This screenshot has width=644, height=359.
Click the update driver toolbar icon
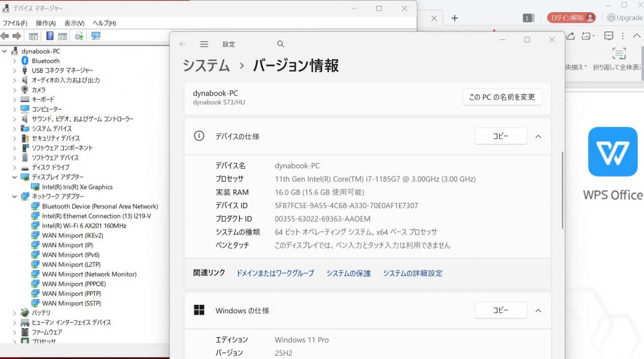(79, 36)
